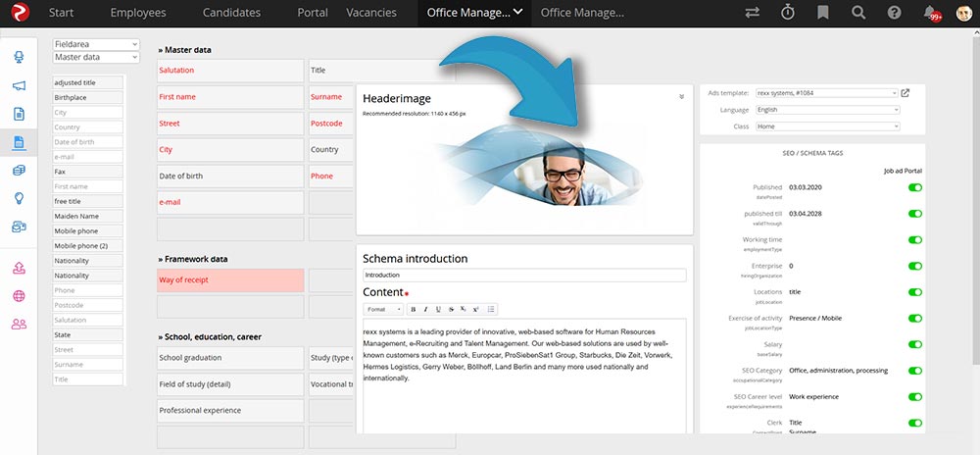980x455 pixels.
Task: Apply italic formatting in Content editor
Action: [x=425, y=309]
